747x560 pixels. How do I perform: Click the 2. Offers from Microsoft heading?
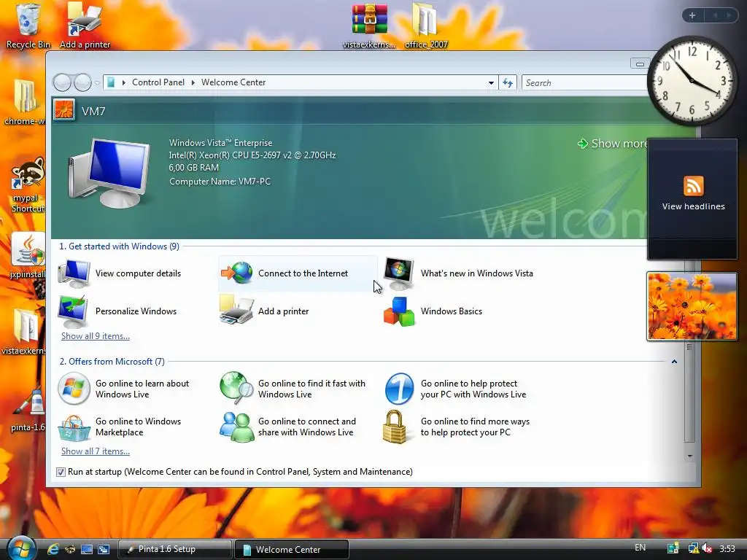[x=112, y=362]
